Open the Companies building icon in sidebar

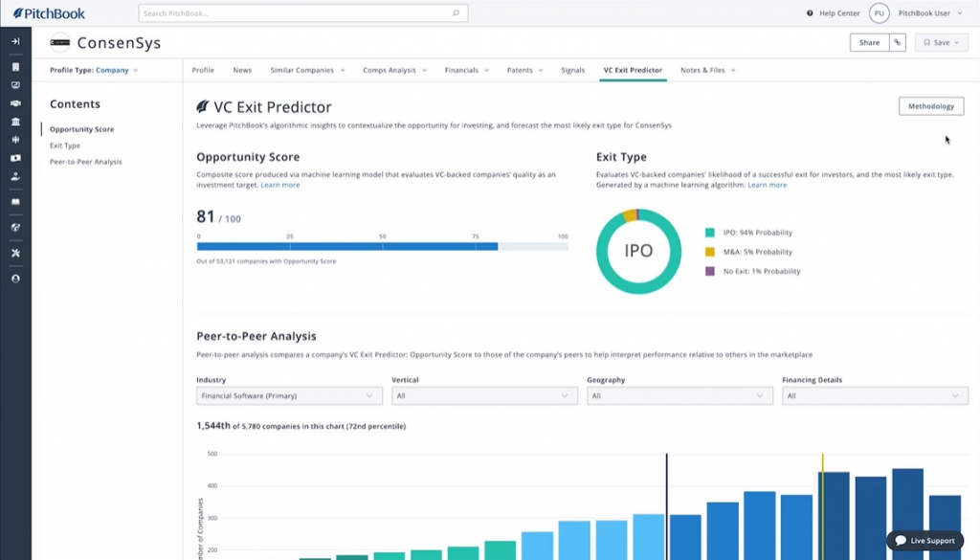point(15,67)
